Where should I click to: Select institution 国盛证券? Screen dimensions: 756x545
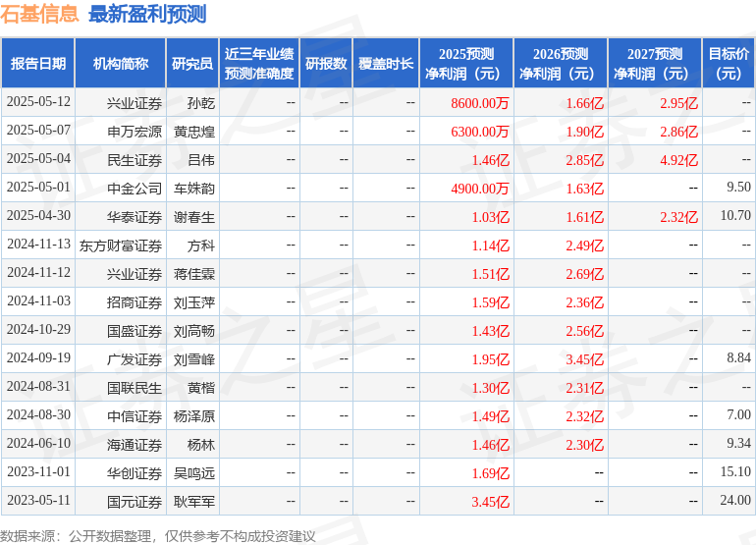[x=135, y=330]
